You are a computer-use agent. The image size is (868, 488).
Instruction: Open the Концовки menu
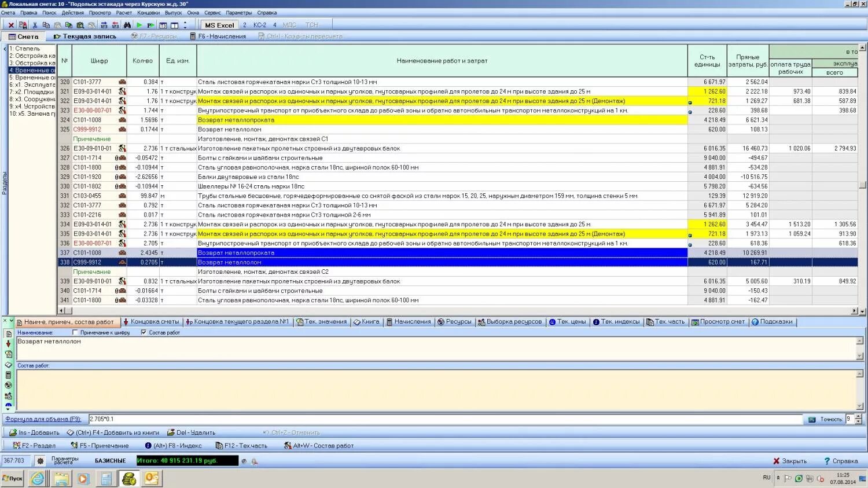(x=149, y=13)
